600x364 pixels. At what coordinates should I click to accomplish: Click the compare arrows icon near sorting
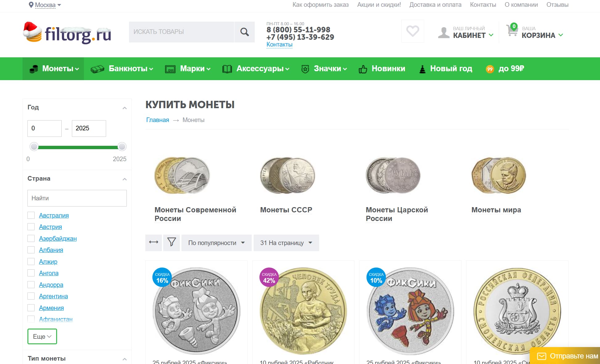tap(153, 243)
